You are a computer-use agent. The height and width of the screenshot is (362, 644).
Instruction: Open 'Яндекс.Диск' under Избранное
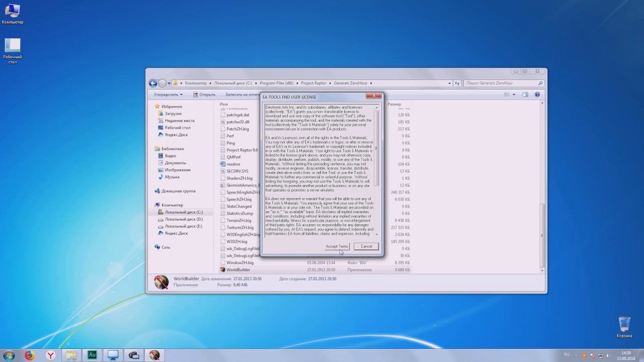(x=176, y=135)
